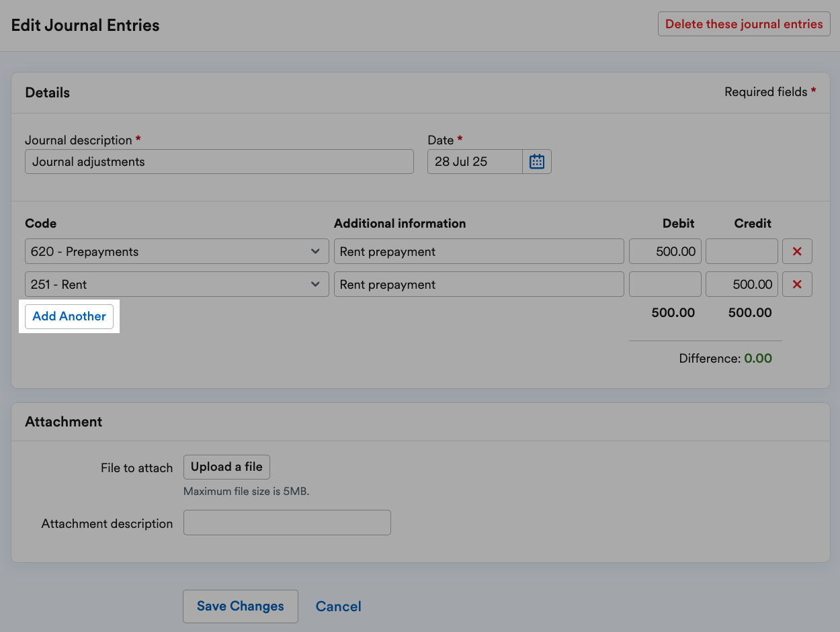Click the empty Credit field on first row
The width and height of the screenshot is (840, 632).
[741, 251]
